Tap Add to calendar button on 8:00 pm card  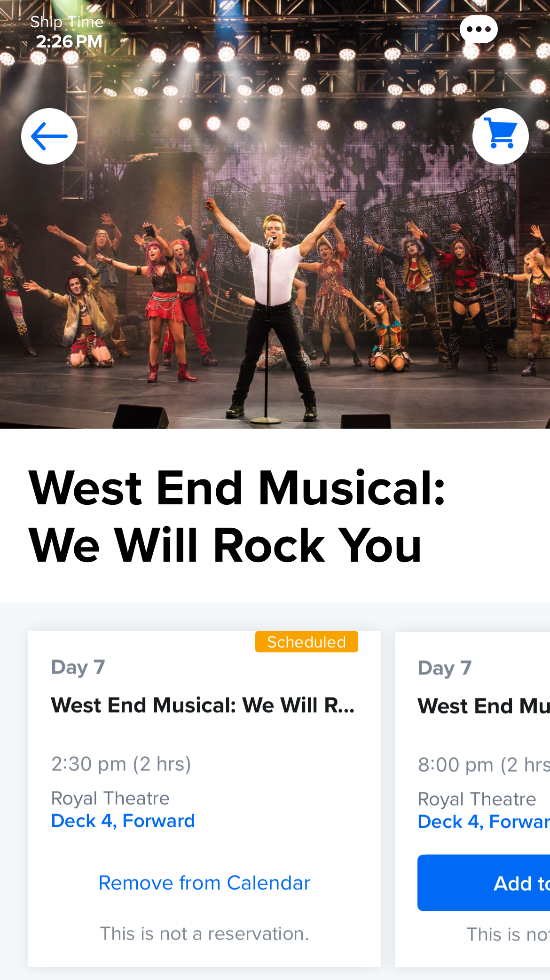pyautogui.click(x=484, y=883)
